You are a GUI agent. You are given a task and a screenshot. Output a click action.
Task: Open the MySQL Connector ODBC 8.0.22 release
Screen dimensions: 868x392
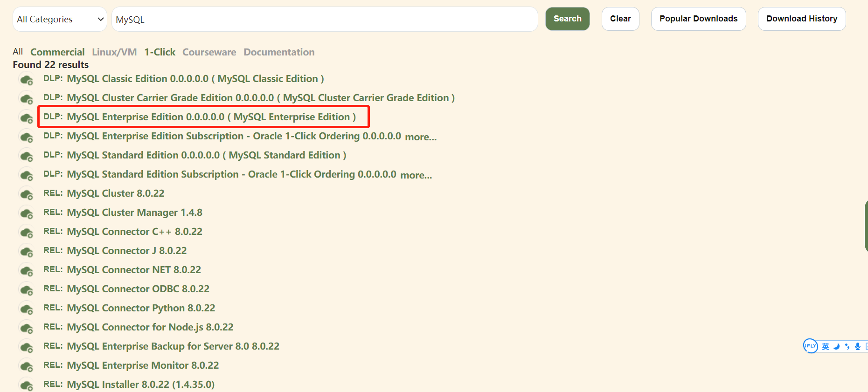138,289
